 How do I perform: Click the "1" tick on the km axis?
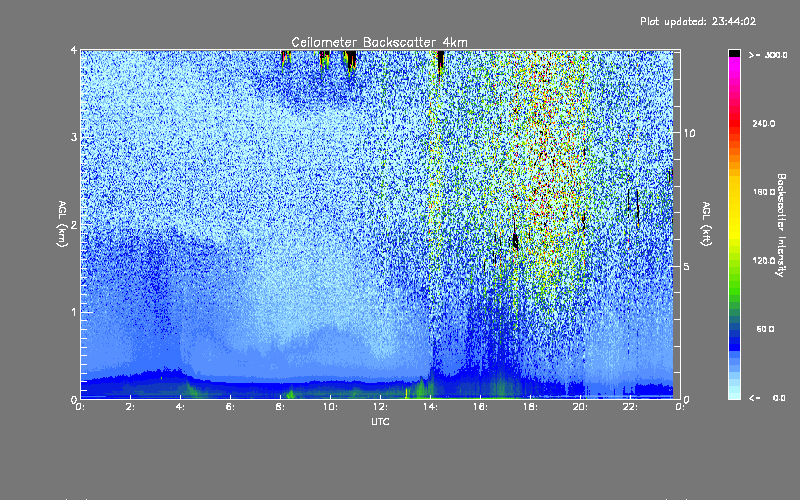click(x=74, y=312)
